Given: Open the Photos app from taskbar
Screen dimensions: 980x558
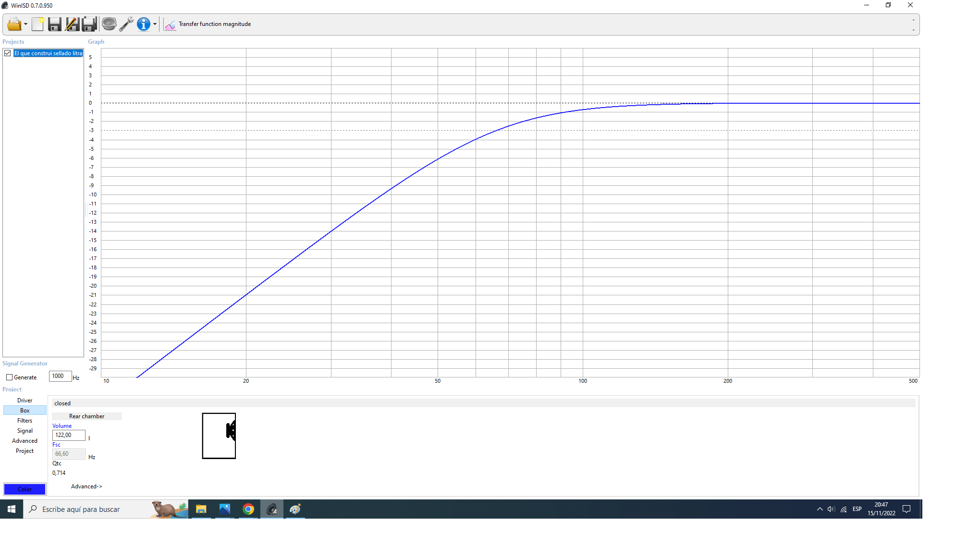Looking at the screenshot, I should pyautogui.click(x=225, y=509).
